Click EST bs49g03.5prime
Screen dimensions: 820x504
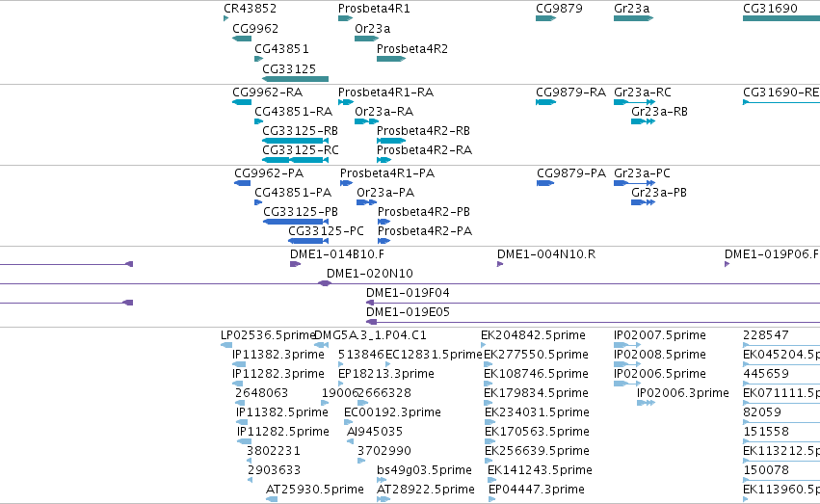click(424, 470)
